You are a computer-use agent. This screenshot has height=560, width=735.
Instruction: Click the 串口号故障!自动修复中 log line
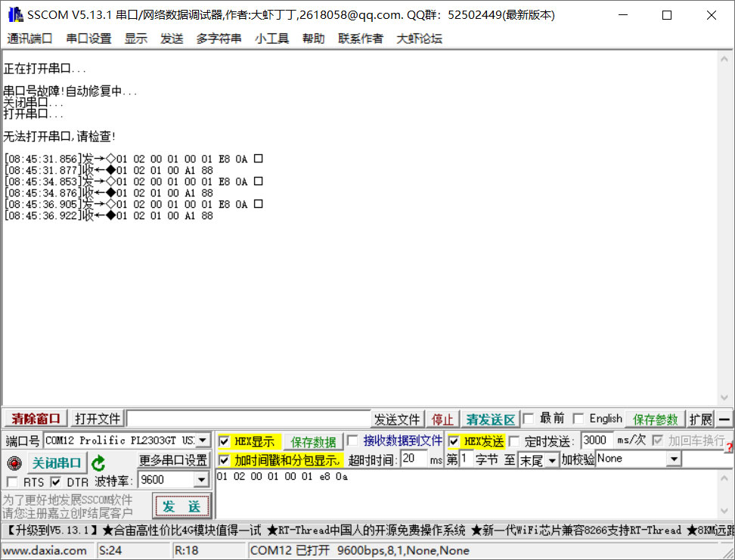pyautogui.click(x=70, y=91)
